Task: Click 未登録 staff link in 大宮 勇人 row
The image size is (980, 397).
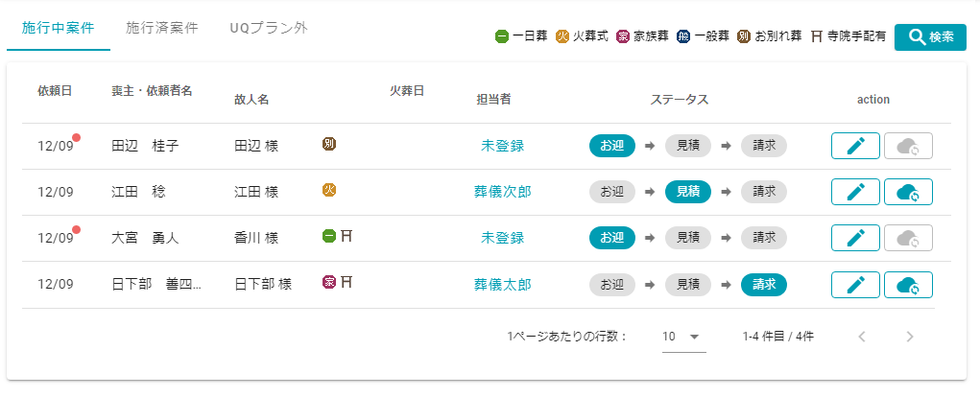Action: click(502, 238)
